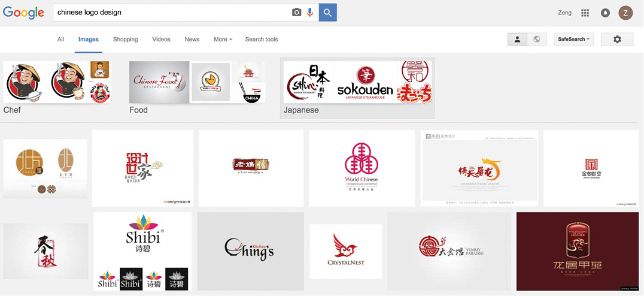
Task: Open the red pagoda logo thumbnail
Action: [249, 71]
